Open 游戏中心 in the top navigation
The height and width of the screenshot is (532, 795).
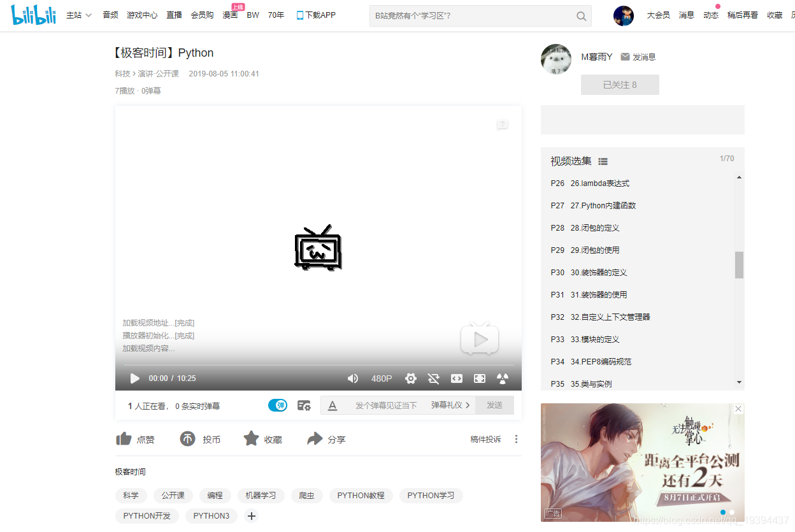coord(142,15)
